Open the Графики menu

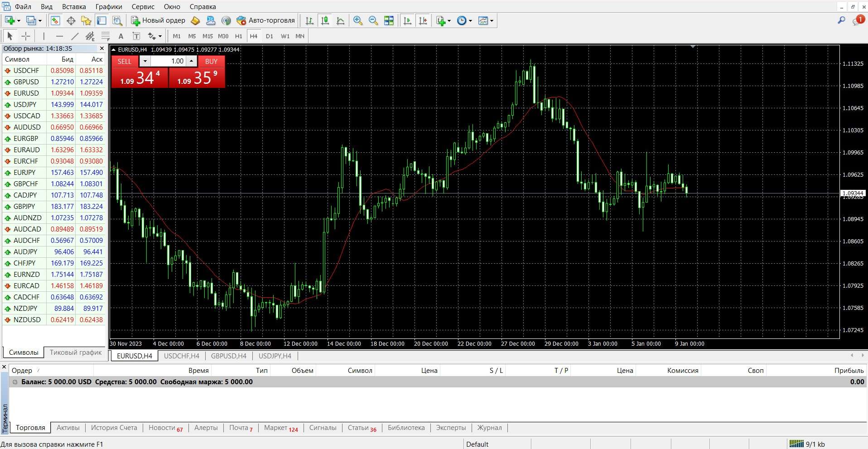click(109, 6)
